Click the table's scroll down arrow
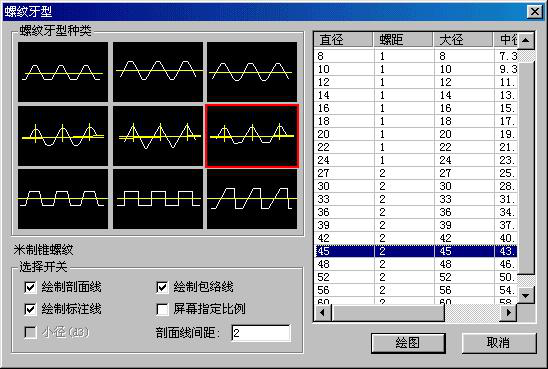This screenshot has height=369, width=548. pyautogui.click(x=526, y=296)
